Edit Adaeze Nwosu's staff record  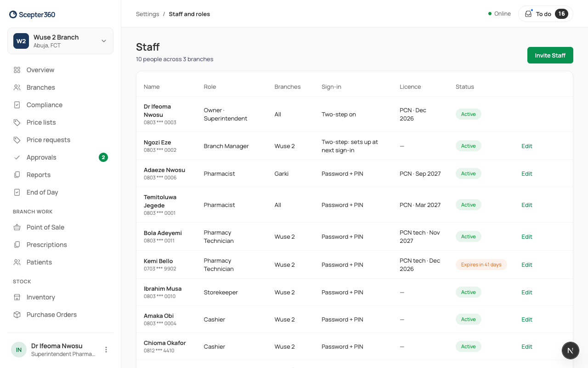[x=527, y=173]
